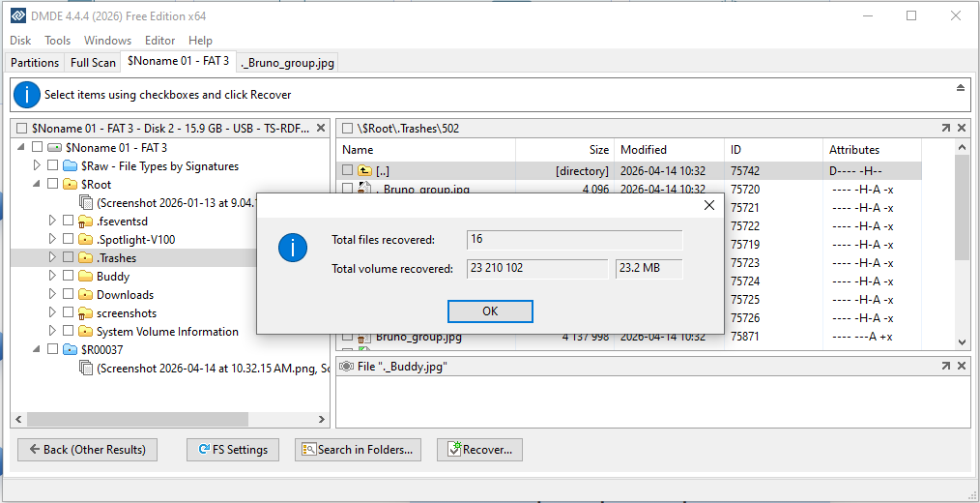
Task: Open the Tools menu
Action: click(57, 40)
